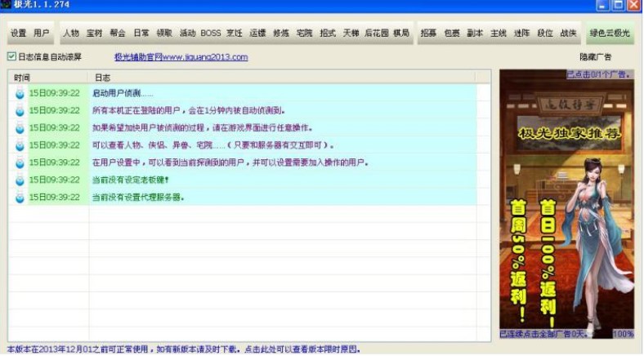
Task: Click the 隐藏广告 link
Action: [595, 57]
